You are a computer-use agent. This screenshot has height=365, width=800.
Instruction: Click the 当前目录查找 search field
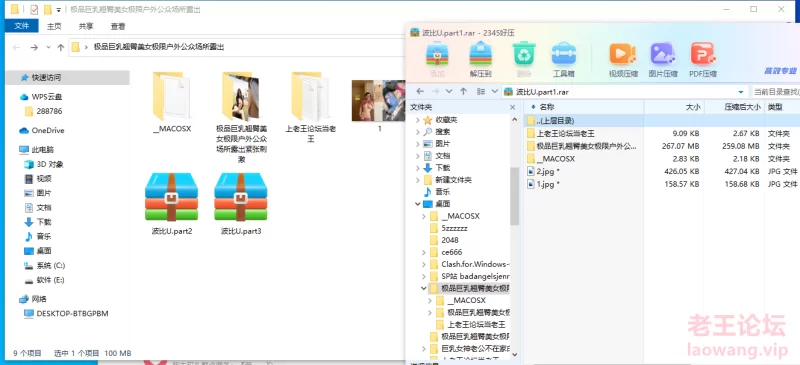776,92
